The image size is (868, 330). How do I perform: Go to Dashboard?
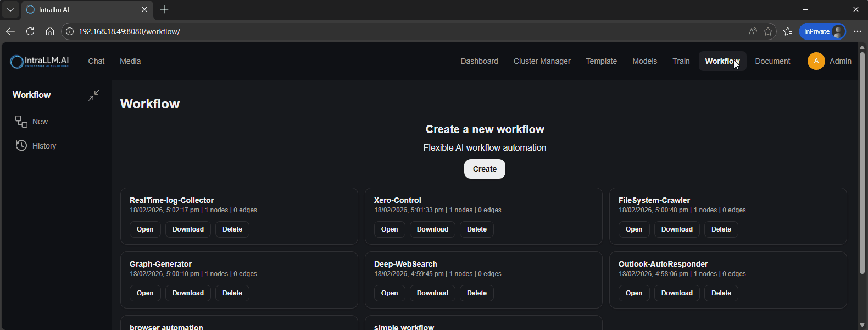479,61
